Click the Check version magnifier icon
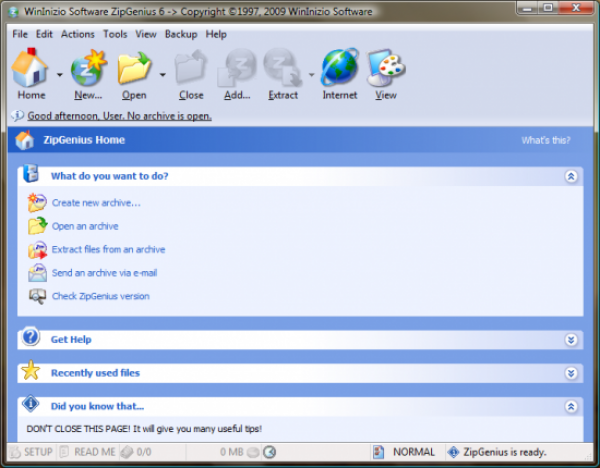 coord(37,296)
